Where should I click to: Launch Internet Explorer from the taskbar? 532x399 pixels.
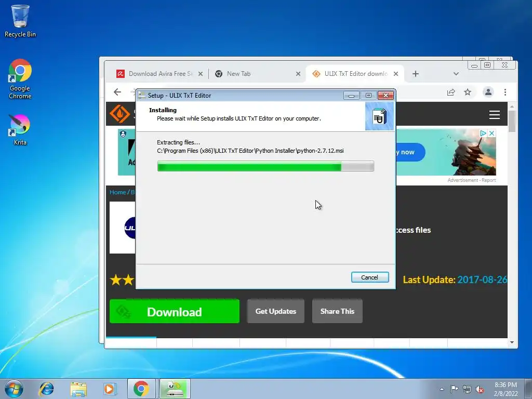click(x=46, y=389)
